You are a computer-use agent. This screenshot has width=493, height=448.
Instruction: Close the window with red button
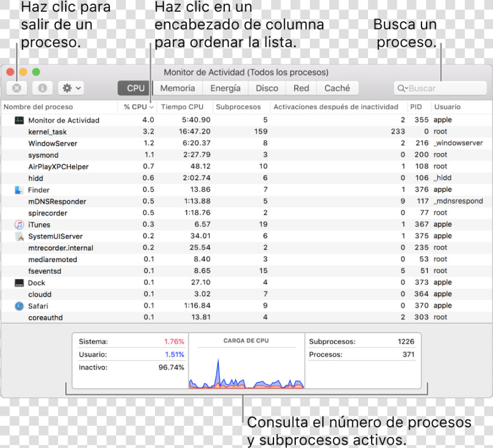click(x=11, y=72)
